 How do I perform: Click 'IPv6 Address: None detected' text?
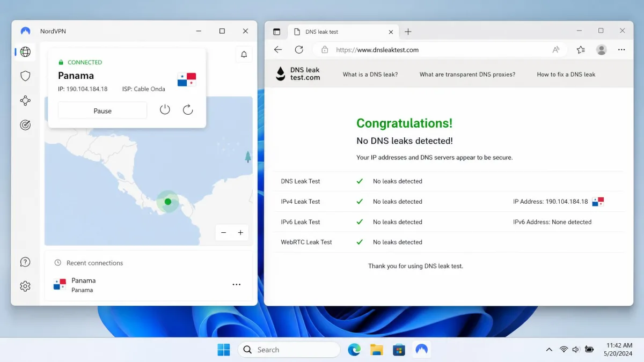552,222
